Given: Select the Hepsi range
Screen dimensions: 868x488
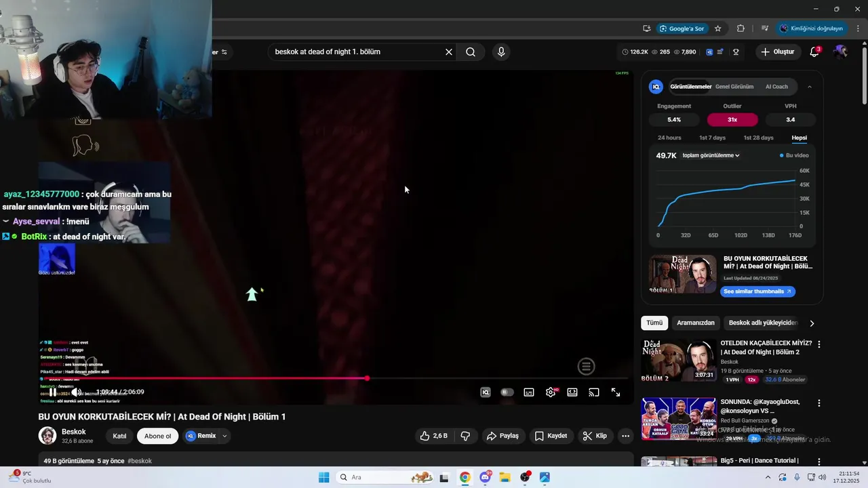Looking at the screenshot, I should [x=800, y=138].
